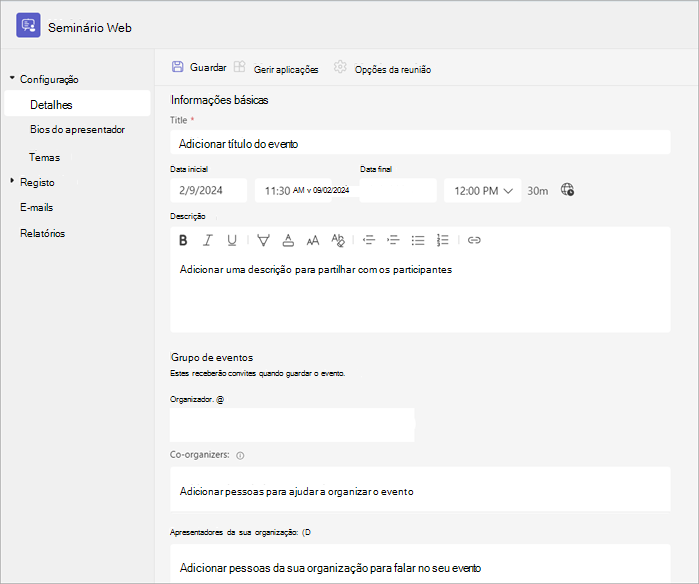Insert a link in the description
The height and width of the screenshot is (584, 699).
click(474, 240)
